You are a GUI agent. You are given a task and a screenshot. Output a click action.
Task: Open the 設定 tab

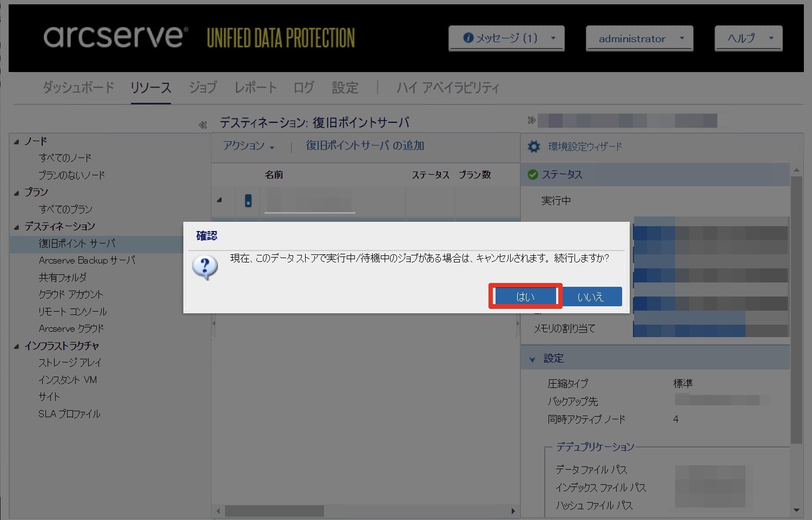click(345, 88)
